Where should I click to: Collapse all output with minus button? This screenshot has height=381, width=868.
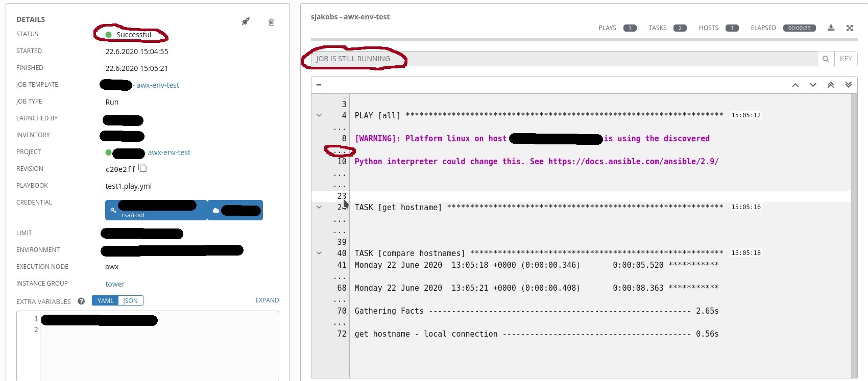[319, 85]
